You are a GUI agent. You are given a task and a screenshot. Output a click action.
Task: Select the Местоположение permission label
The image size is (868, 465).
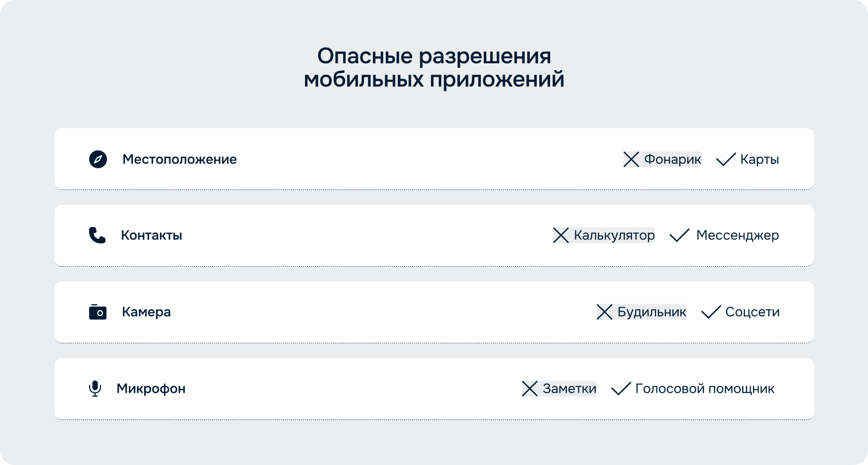(180, 159)
